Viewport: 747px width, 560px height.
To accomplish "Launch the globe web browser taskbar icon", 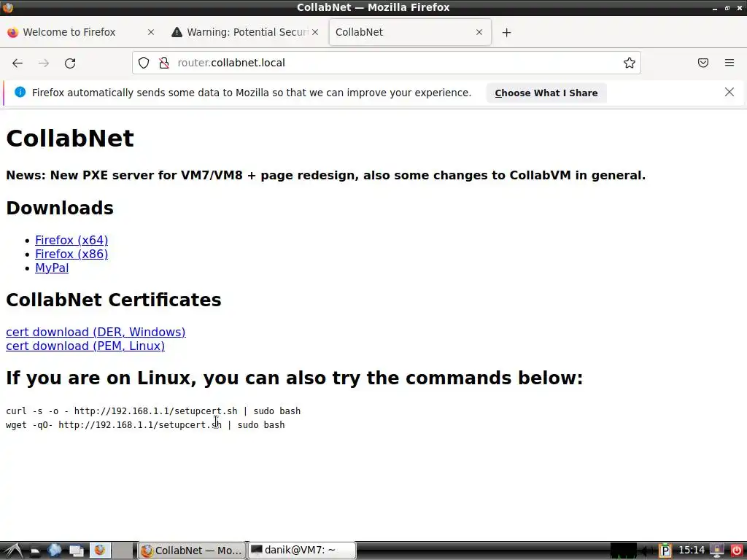I will [x=54, y=551].
